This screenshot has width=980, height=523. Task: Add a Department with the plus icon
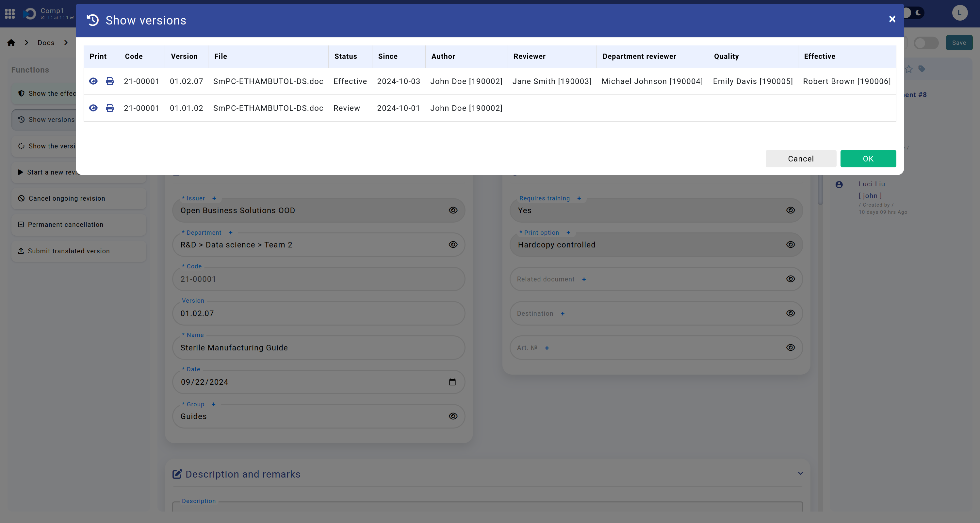point(231,232)
